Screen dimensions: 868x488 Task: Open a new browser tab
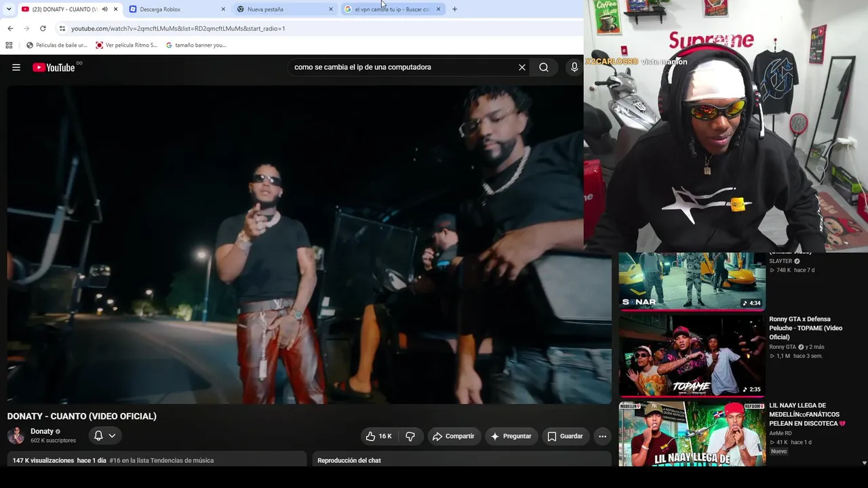tap(454, 9)
